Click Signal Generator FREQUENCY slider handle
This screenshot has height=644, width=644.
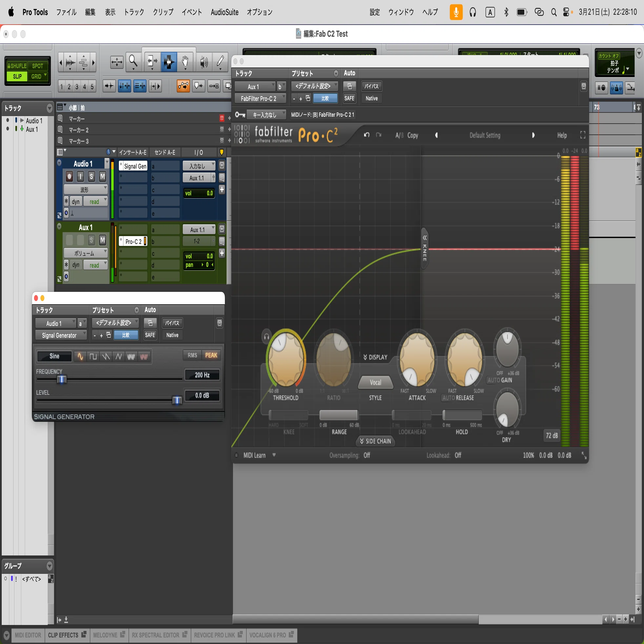(62, 379)
